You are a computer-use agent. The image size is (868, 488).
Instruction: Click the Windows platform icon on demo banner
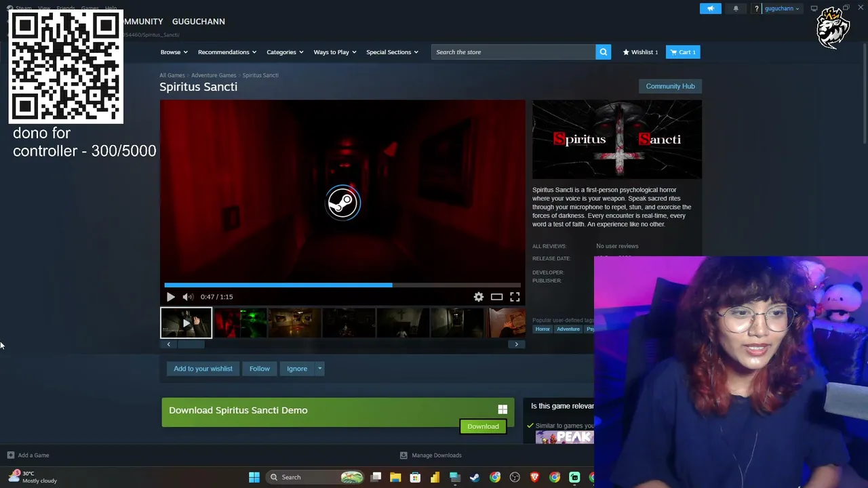click(x=502, y=409)
